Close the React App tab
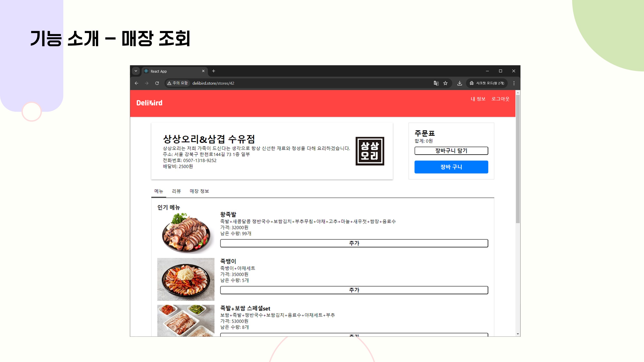This screenshot has width=644, height=362. pyautogui.click(x=203, y=71)
